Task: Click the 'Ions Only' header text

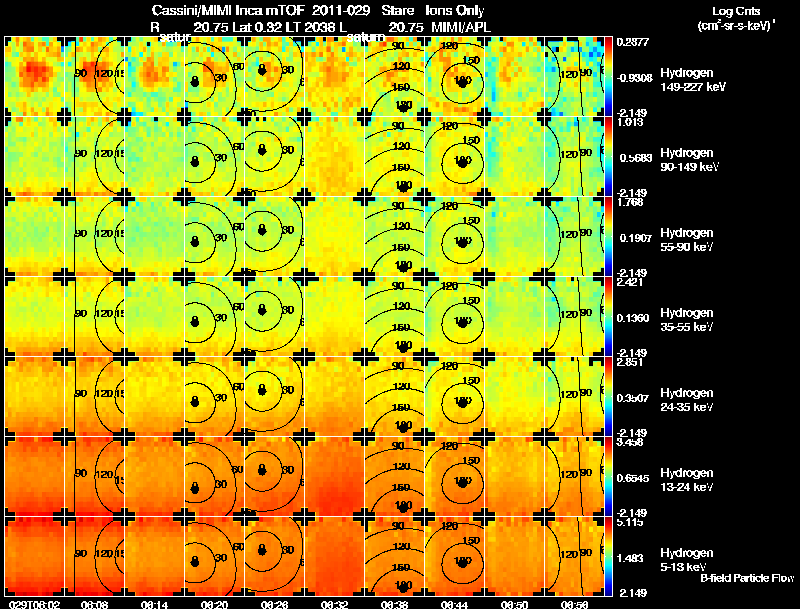Action: [455, 11]
